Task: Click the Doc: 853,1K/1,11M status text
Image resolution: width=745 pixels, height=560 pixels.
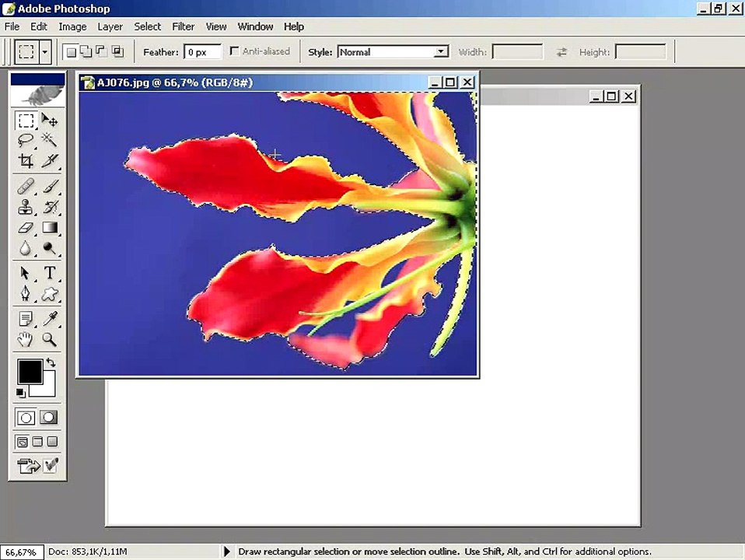Action: point(87,551)
